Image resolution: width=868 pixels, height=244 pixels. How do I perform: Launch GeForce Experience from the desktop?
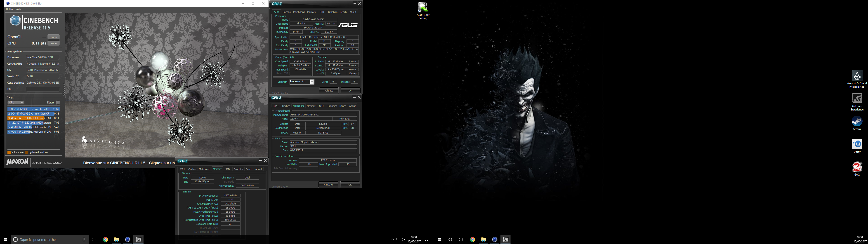point(856,102)
